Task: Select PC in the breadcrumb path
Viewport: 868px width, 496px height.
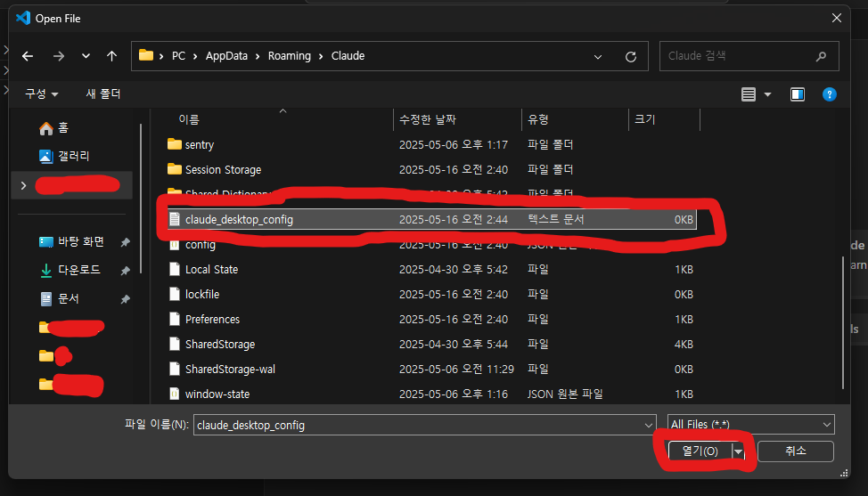Action: pos(178,56)
